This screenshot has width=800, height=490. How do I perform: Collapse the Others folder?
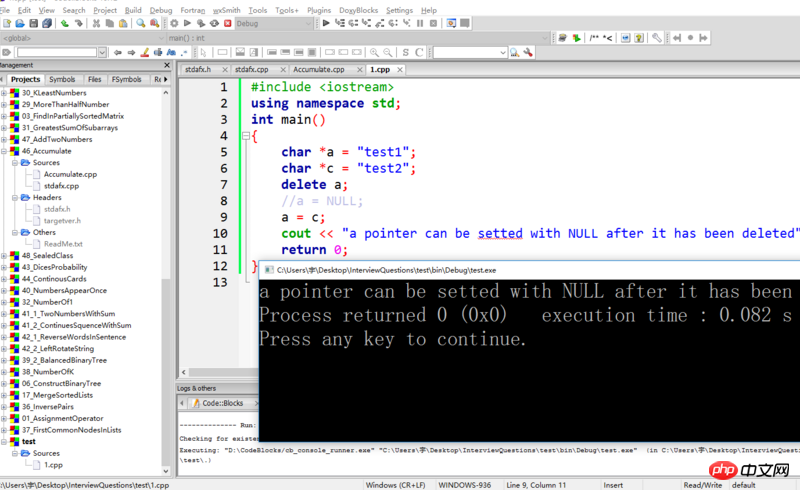coord(15,232)
